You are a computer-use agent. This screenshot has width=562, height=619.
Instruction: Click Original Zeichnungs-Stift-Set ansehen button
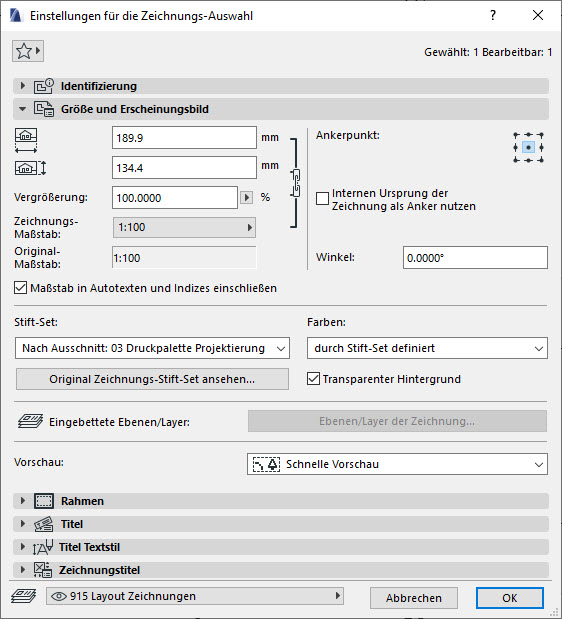click(152, 379)
